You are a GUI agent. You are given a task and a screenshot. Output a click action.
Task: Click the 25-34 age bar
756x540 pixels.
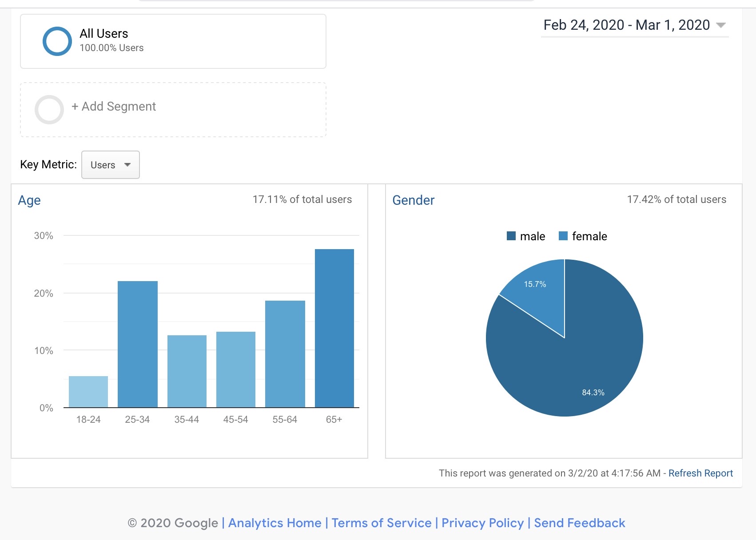(138, 344)
